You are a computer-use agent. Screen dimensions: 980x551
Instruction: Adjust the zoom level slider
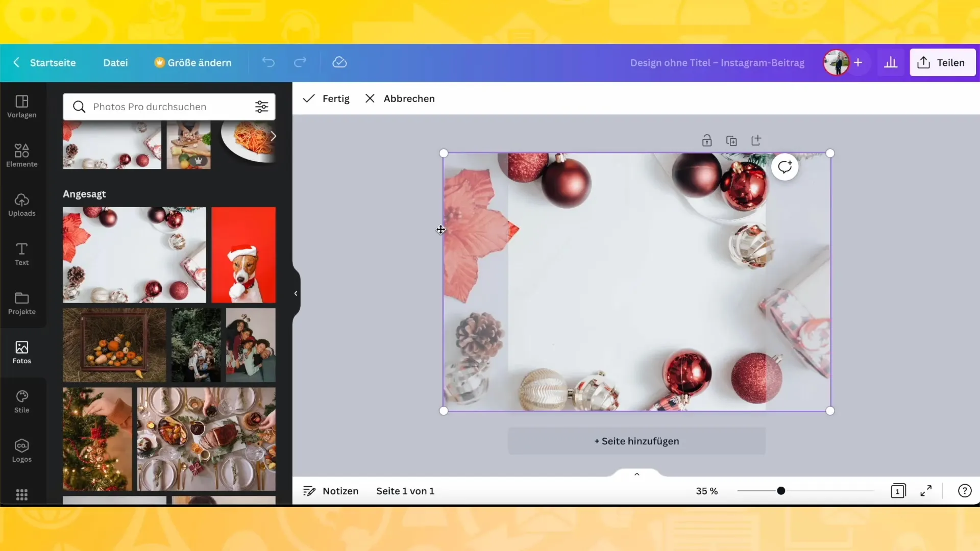[x=781, y=490]
